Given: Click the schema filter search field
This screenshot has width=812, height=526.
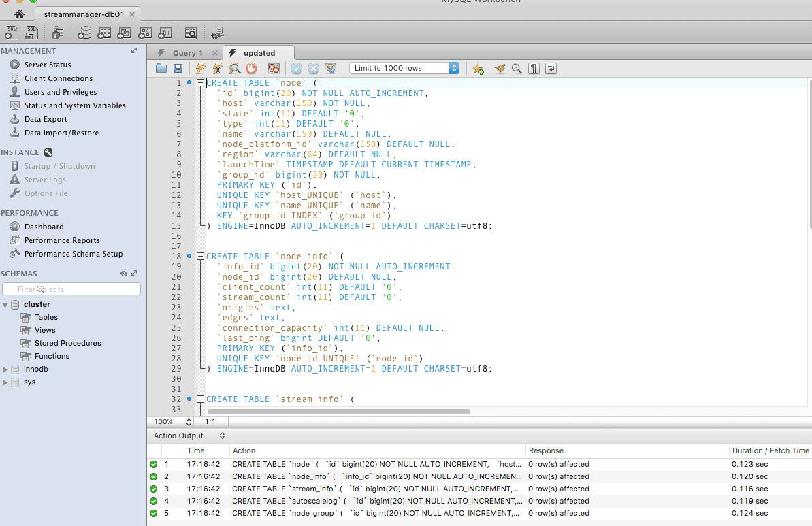Looking at the screenshot, I should (x=71, y=289).
